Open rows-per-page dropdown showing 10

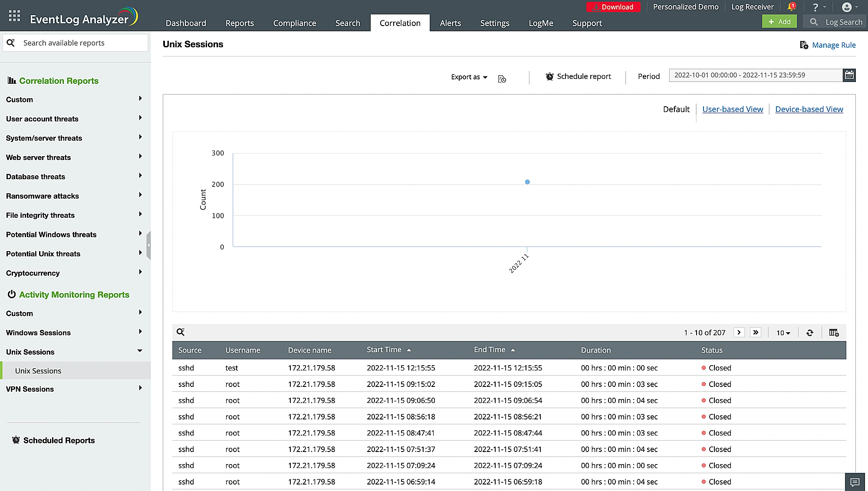tap(783, 333)
